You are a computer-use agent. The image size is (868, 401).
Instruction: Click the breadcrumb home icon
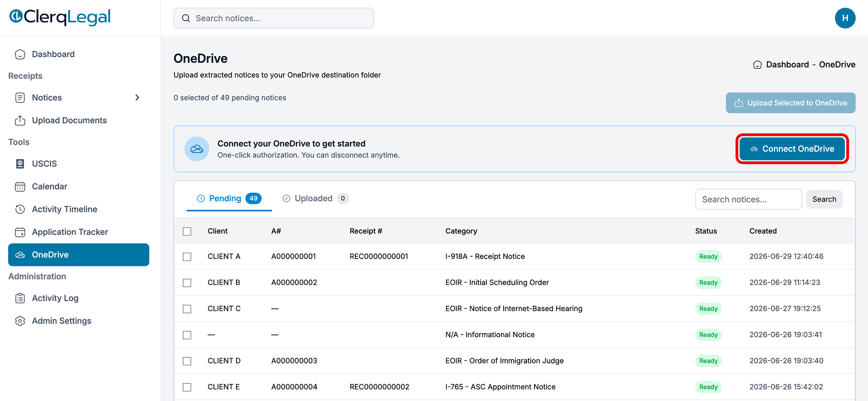(757, 65)
